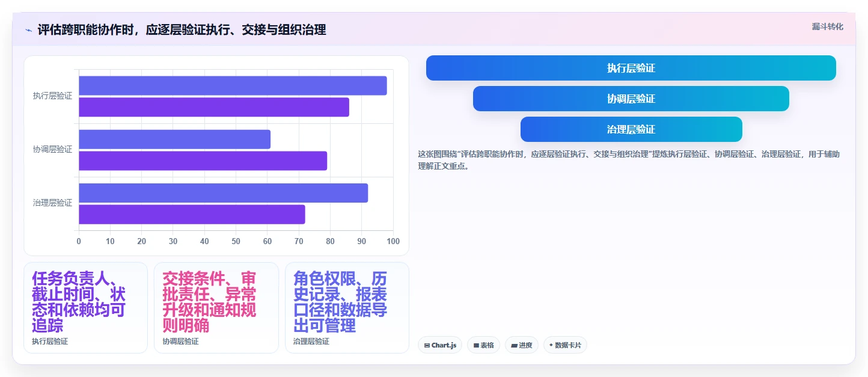Image resolution: width=868 pixels, height=377 pixels.
Task: Click the 治理层验证 caption under the third card
Action: point(311,341)
